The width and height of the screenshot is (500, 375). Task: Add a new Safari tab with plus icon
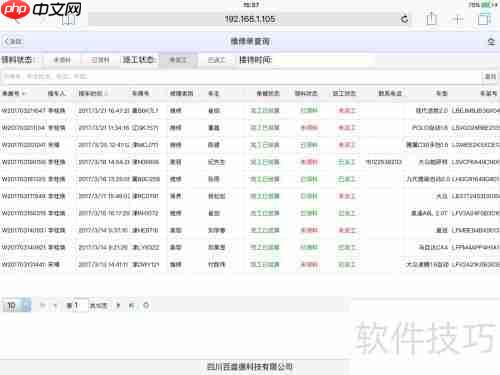(x=458, y=19)
